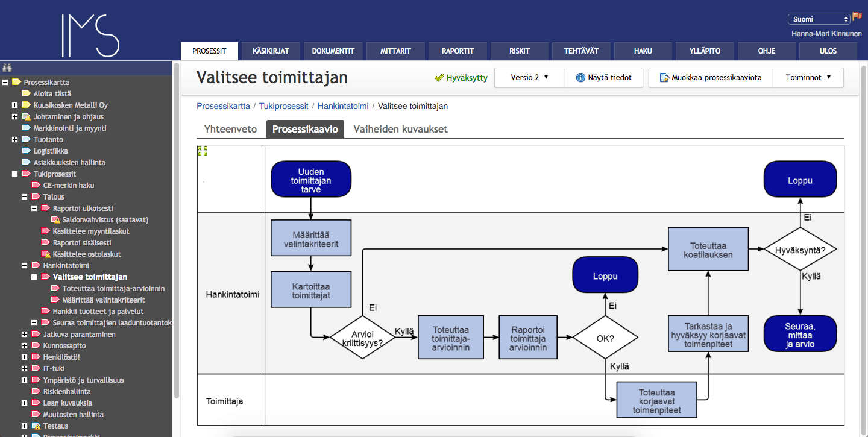Expand the Kunnossapito tree node
Image resolution: width=868 pixels, height=437 pixels.
[25, 346]
